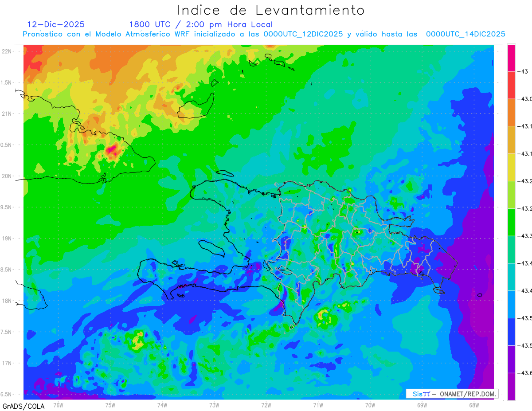Click the "8.5N" latitude label
The height and width of the screenshot is (411, 532).
point(6,270)
